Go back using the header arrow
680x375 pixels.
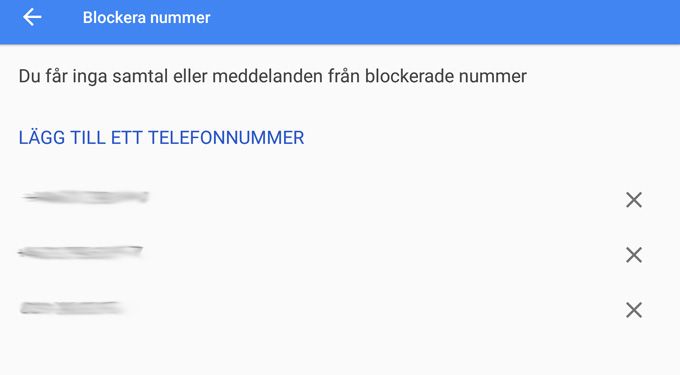pyautogui.click(x=32, y=18)
